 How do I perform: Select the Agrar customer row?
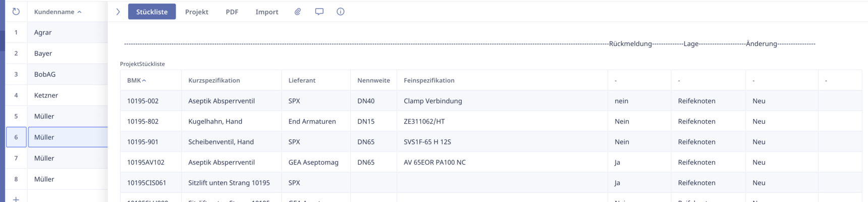43,32
